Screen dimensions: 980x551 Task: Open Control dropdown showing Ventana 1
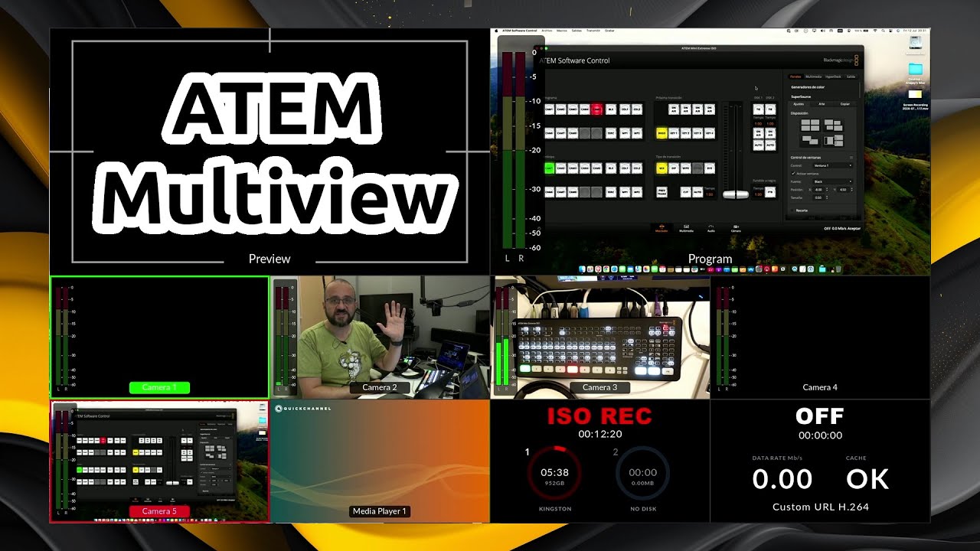coord(833,165)
